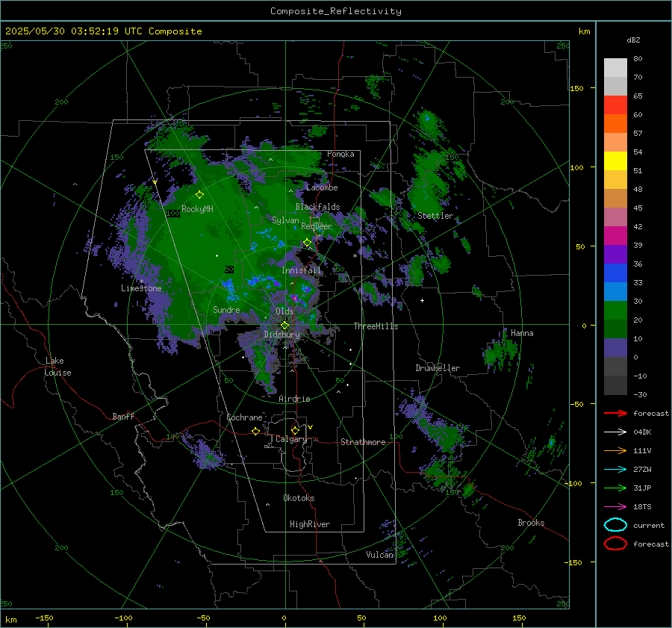Screen dimensions: 672x628
Task: Click the bright green 20-30 dBZ swatch
Action: coord(615,310)
